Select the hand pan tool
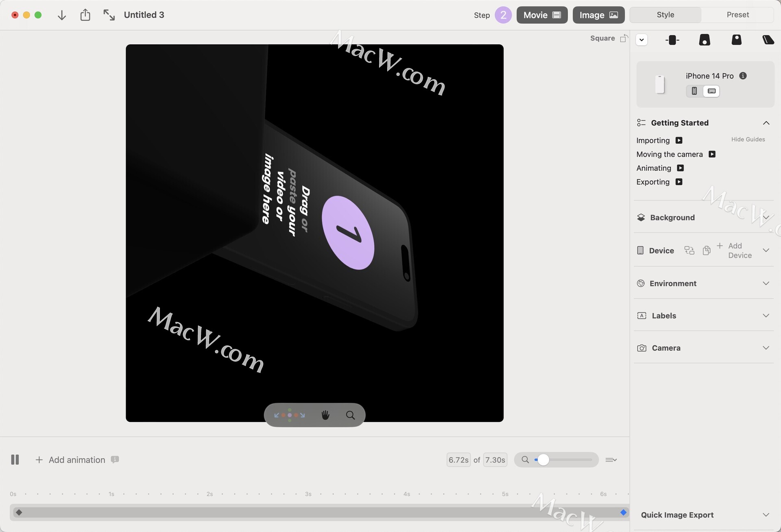The height and width of the screenshot is (532, 781). (325, 415)
